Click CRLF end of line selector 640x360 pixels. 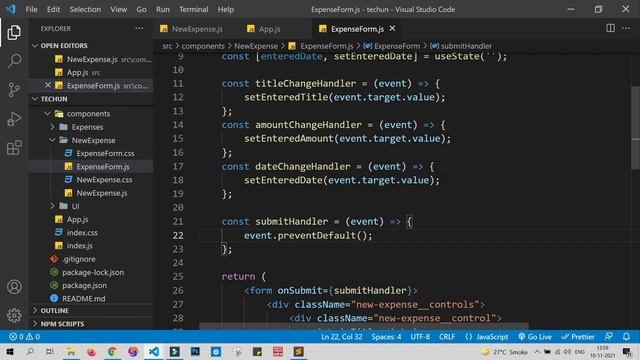pos(447,337)
